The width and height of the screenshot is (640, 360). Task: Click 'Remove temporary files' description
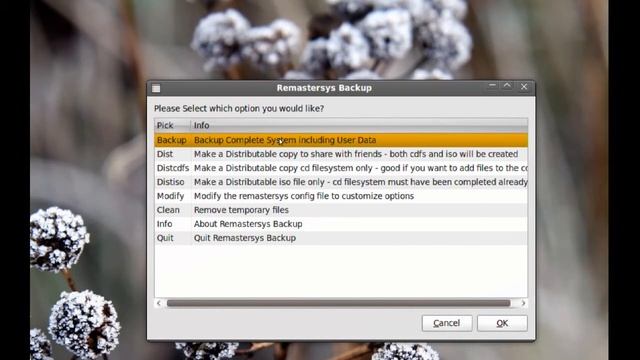241,210
